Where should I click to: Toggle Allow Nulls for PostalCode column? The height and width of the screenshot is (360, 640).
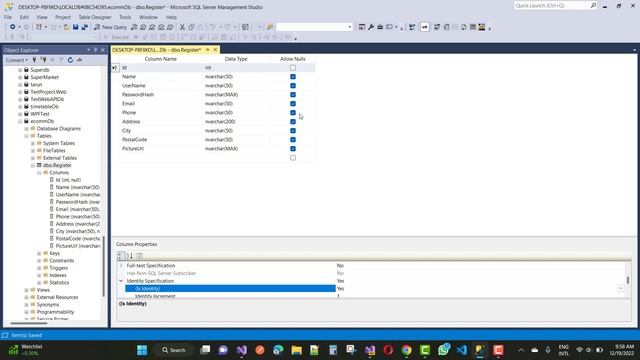(293, 140)
